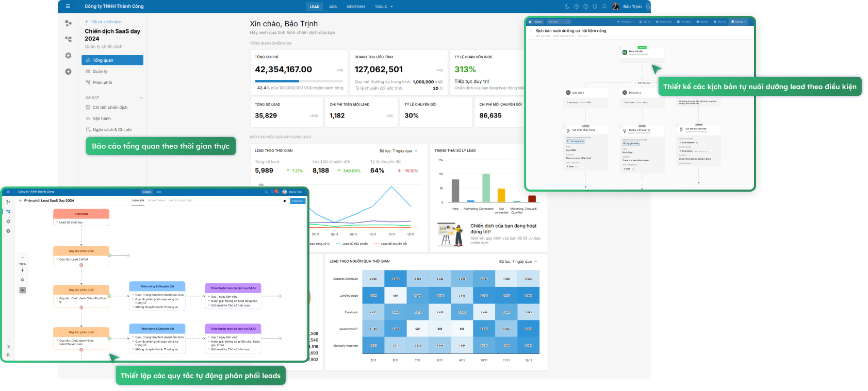Click recenter target icon on flow canvas
The width and height of the screenshot is (868, 391).
[22, 280]
